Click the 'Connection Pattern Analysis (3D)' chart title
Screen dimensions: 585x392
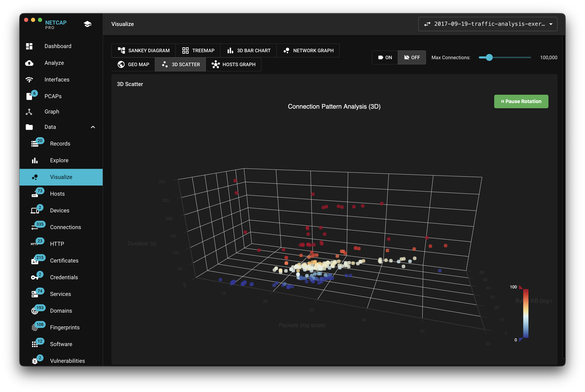coord(334,107)
